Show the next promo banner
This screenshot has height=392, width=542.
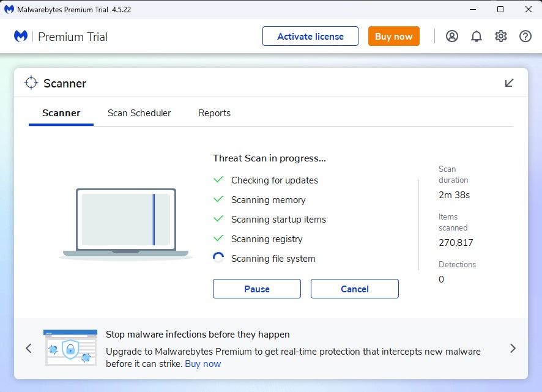(x=513, y=348)
